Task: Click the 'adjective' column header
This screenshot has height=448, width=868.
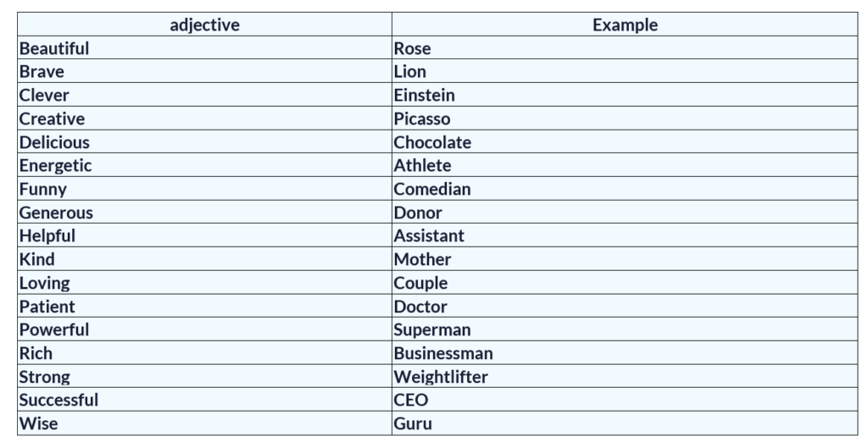Action: click(x=204, y=25)
